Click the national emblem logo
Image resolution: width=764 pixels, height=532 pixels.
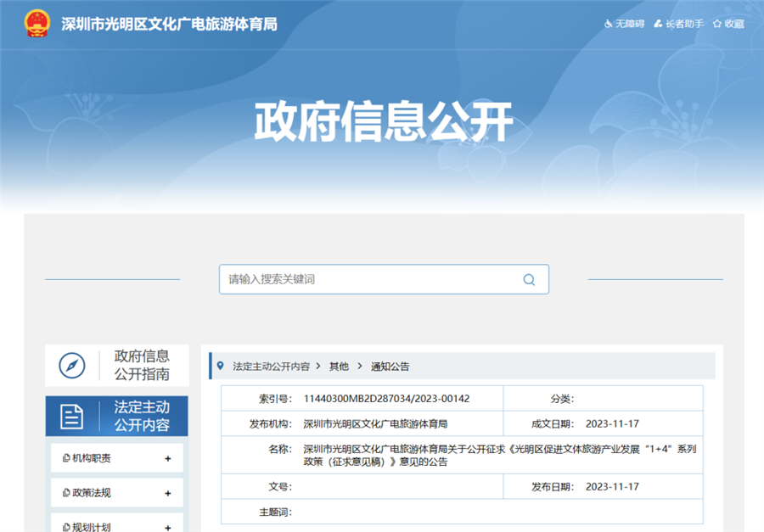(x=37, y=24)
